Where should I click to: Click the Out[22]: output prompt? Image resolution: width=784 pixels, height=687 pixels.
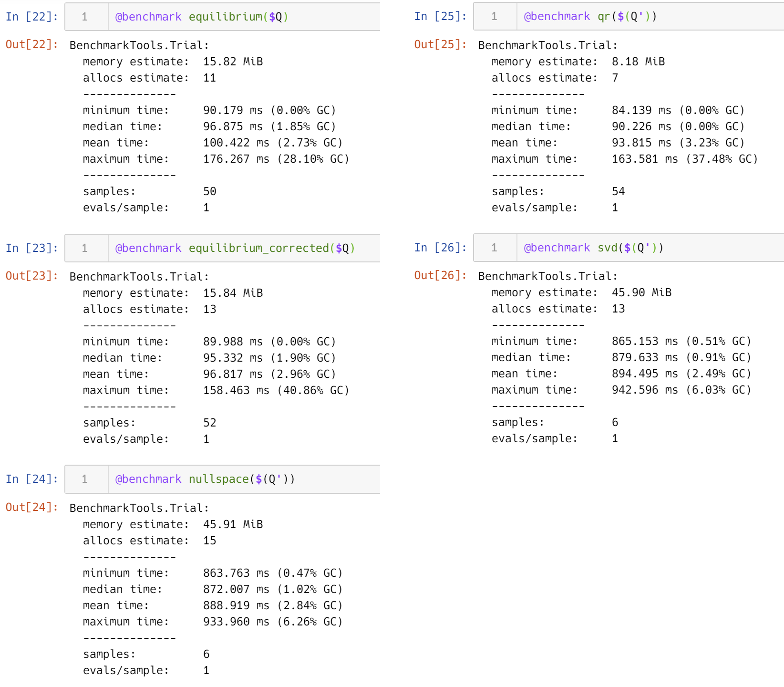pyautogui.click(x=32, y=44)
